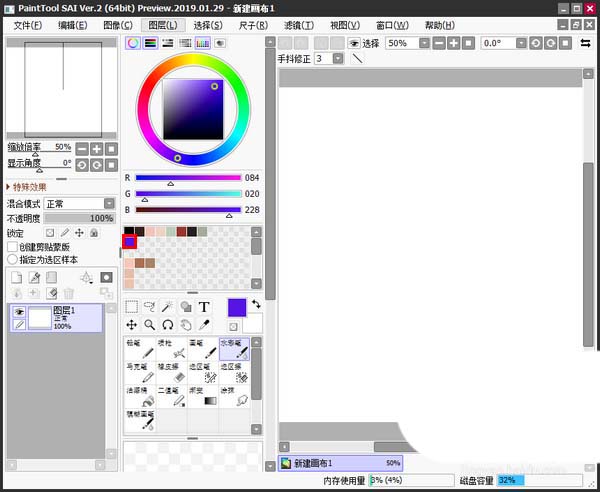Screen dimensions: 600x492
Task: Swap foreground and background colors
Action: click(256, 305)
